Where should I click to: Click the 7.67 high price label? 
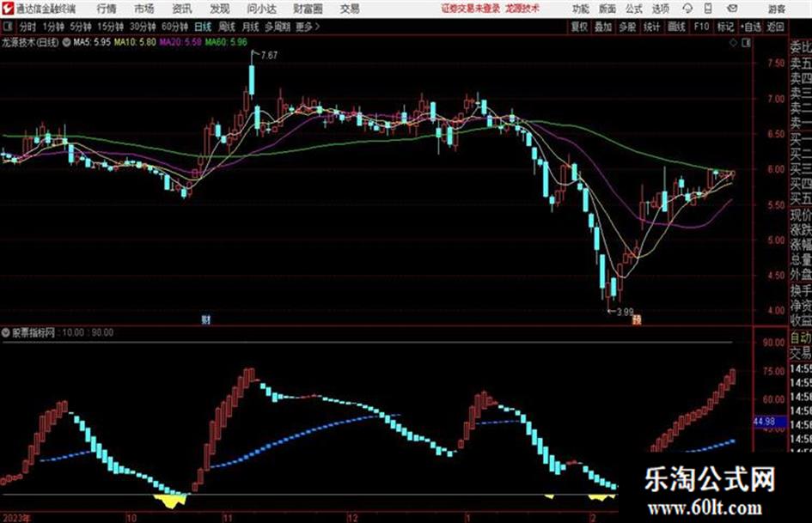tap(269, 55)
